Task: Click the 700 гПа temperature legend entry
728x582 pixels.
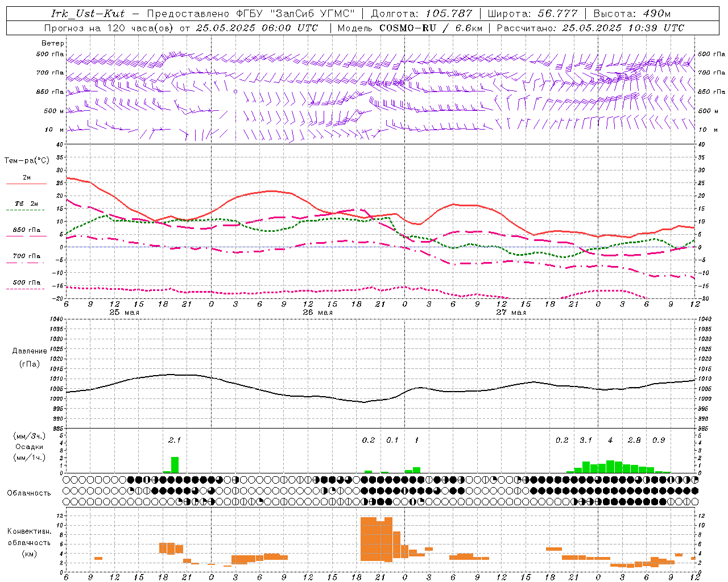Action: (26, 256)
